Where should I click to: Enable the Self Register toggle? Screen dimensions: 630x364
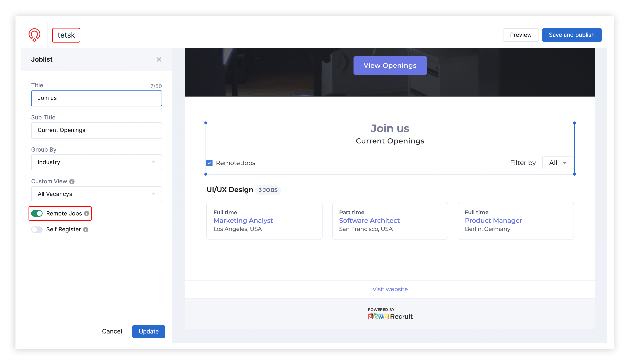(x=37, y=230)
